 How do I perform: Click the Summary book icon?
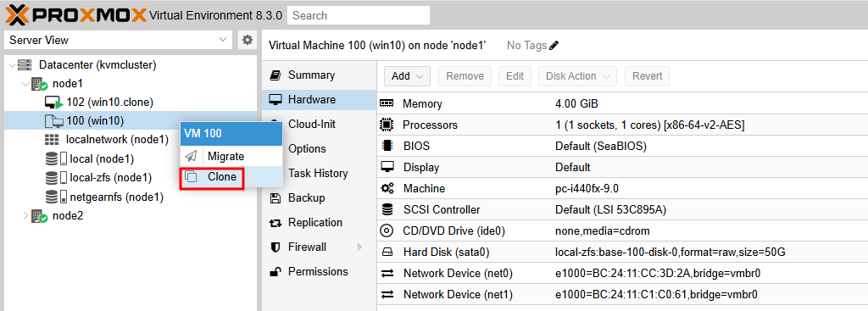(275, 75)
